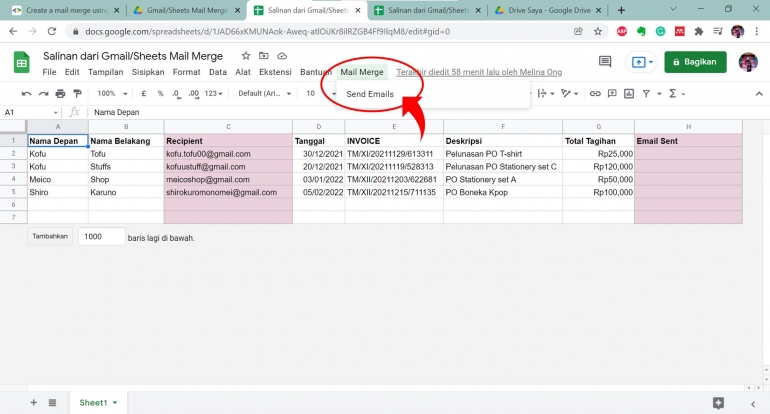770x414 pixels.
Task: Open the Format menu
Action: coord(187,72)
